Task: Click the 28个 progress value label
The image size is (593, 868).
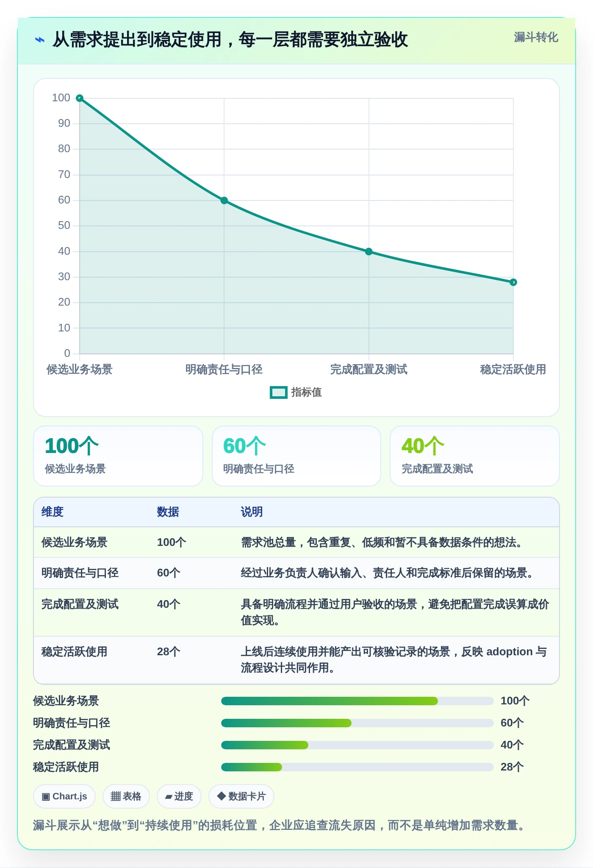Action: (x=512, y=767)
